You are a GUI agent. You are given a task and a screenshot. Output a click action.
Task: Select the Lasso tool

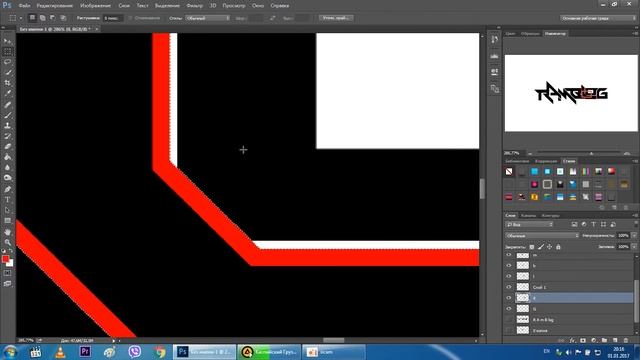point(7,62)
